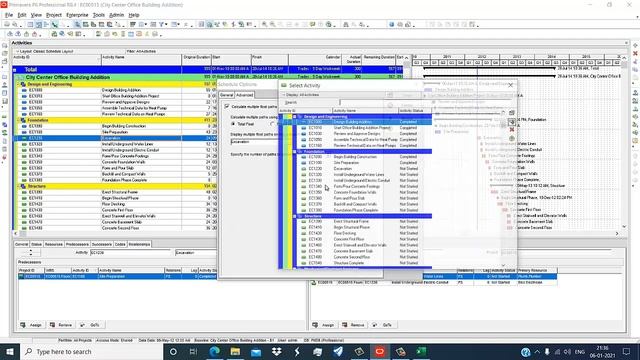This screenshot has width=640, height=360.
Task: Click GoTo under the Predecessors list
Action: 91,325
